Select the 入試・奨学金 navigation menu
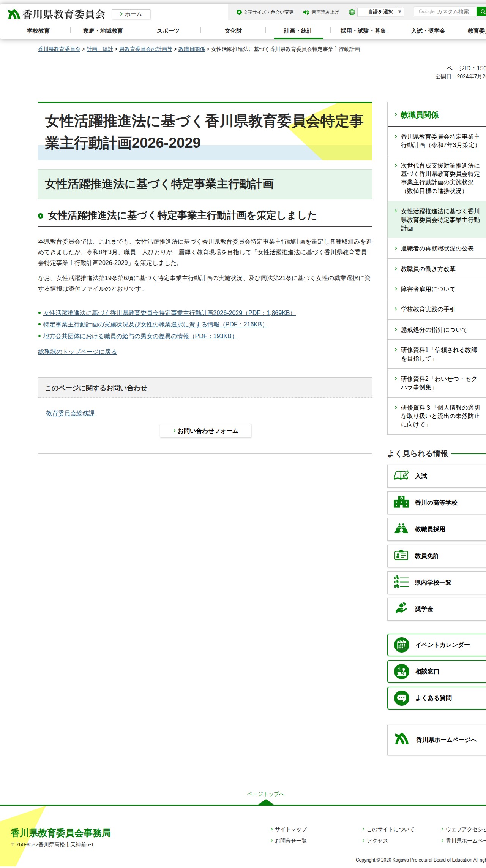This screenshot has width=486, height=868. coord(428,31)
